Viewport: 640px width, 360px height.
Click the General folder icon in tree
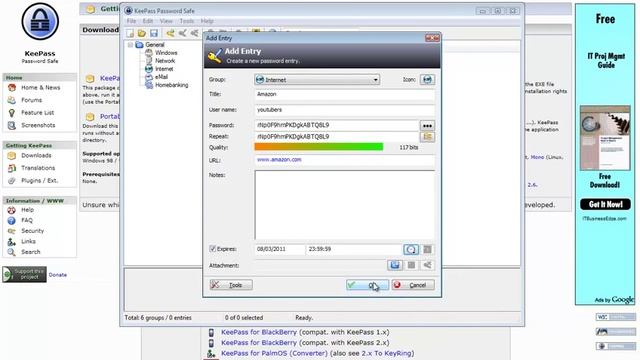(x=140, y=44)
